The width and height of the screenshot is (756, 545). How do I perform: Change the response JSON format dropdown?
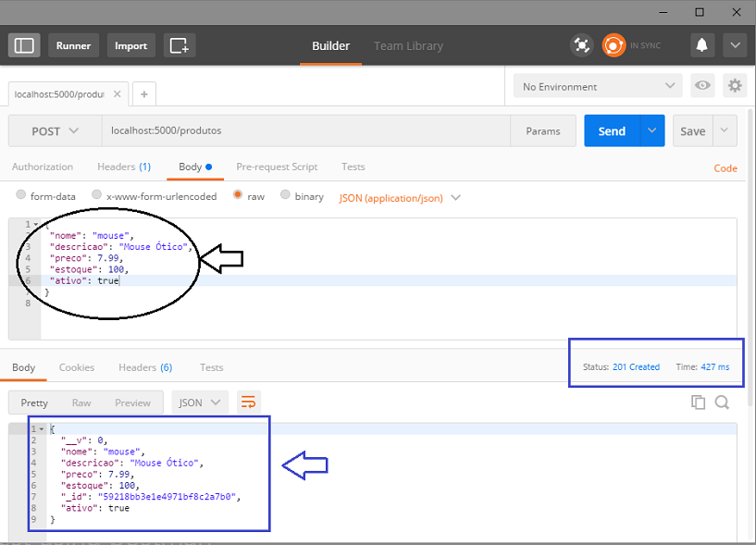pyautogui.click(x=200, y=403)
